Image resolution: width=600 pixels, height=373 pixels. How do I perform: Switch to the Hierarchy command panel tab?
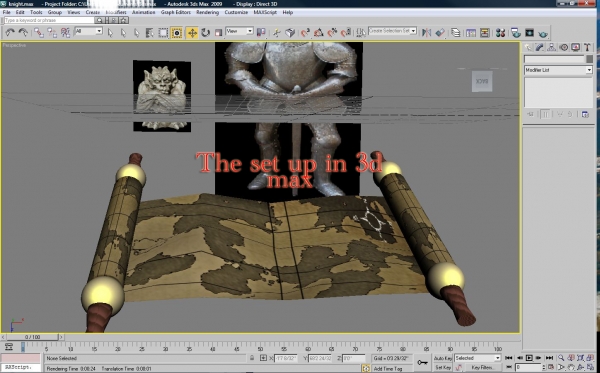(x=551, y=47)
